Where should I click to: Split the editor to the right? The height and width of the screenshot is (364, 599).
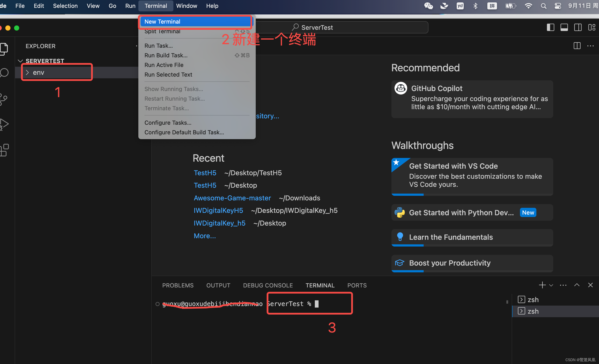coord(577,46)
